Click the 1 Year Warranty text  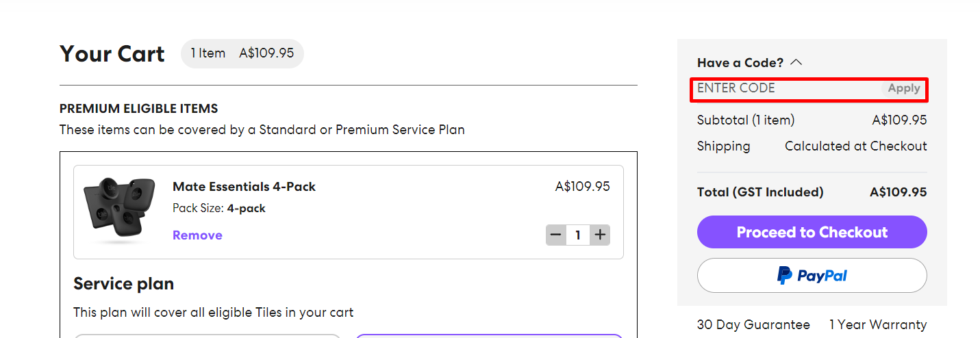point(877,325)
